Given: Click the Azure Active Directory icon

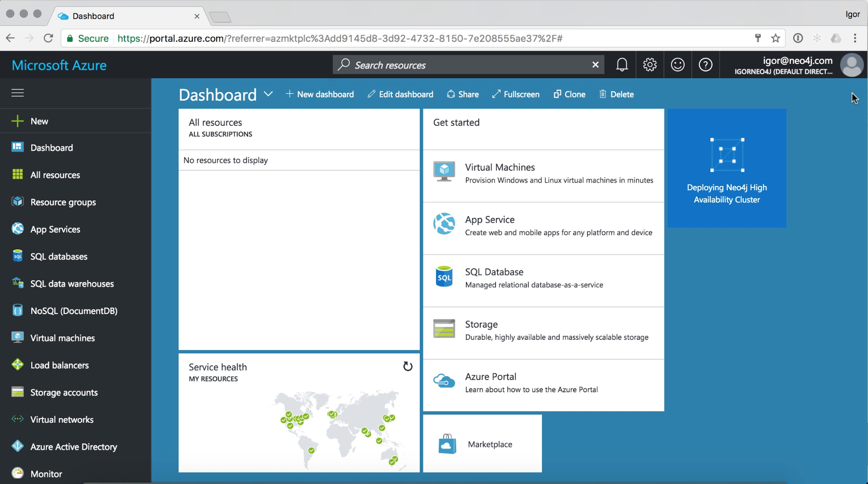Looking at the screenshot, I should (x=17, y=446).
